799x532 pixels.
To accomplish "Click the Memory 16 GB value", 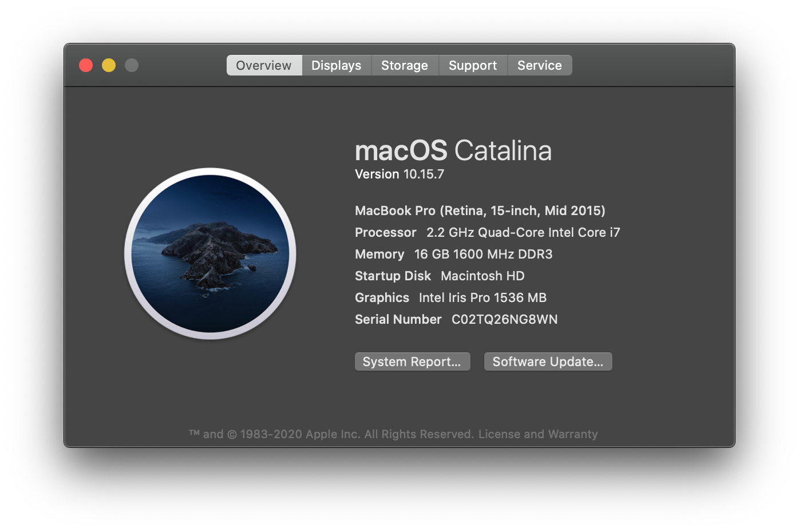I will (483, 254).
